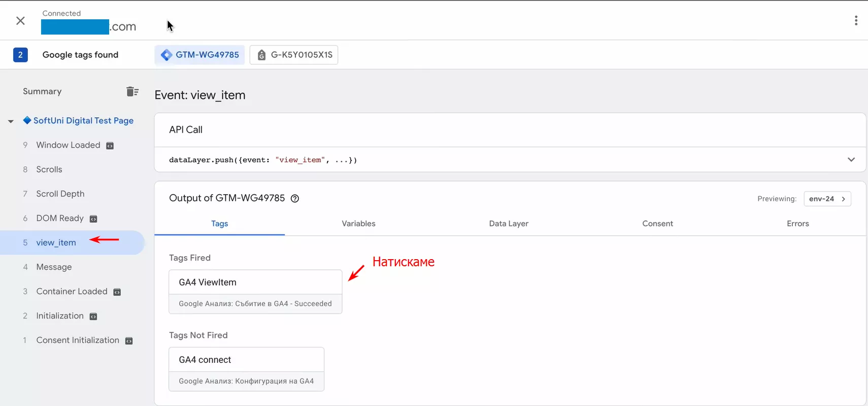Select event 6 DOM Ready
Viewport: 868px width, 406px height.
[x=60, y=218]
